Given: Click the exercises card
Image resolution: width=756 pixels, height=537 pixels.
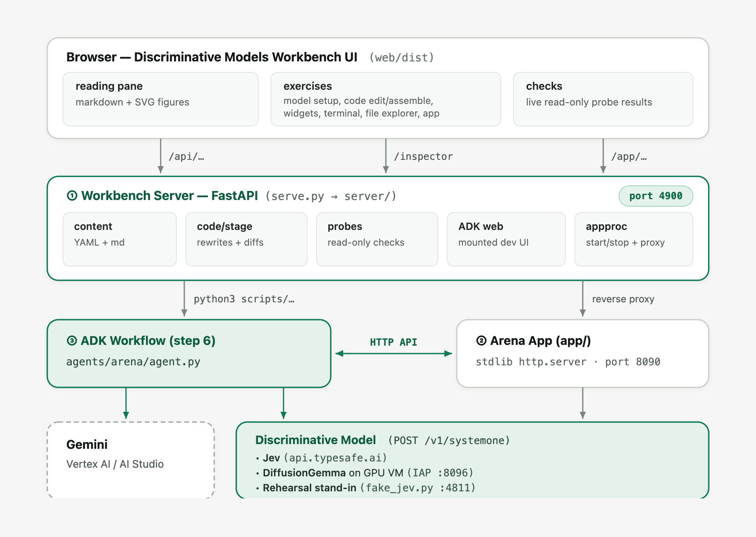Looking at the screenshot, I should point(386,99).
